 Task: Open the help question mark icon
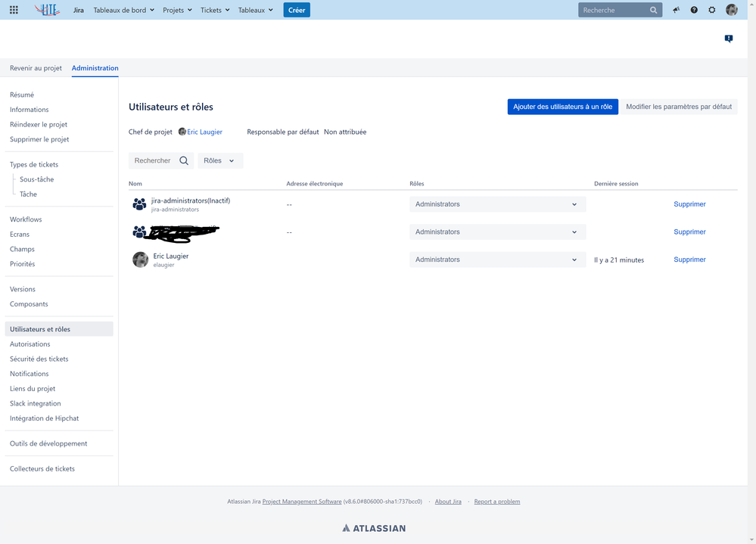click(694, 10)
